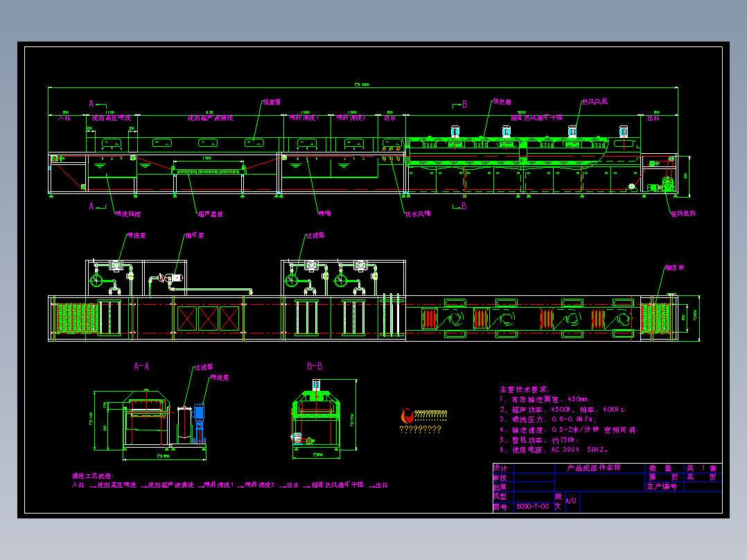Select the "整机功率: 约75KW" line
Viewport: 747px width, 560px height.
click(539, 440)
